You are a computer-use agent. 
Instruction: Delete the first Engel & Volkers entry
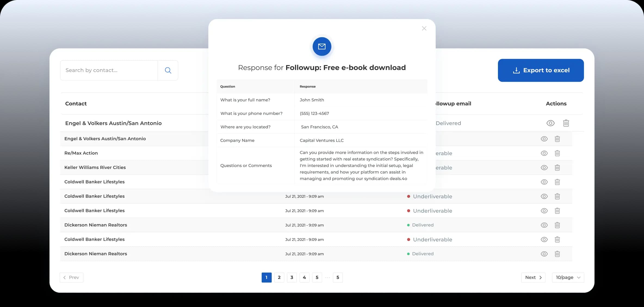[x=566, y=123]
